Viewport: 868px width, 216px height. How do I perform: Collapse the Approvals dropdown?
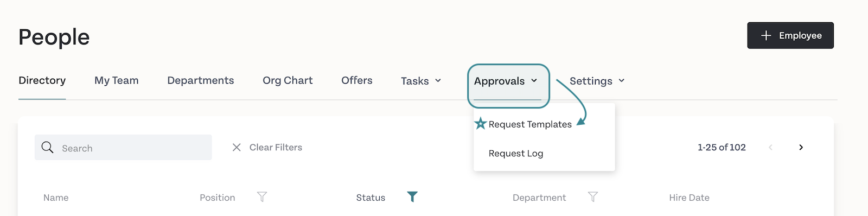[506, 81]
